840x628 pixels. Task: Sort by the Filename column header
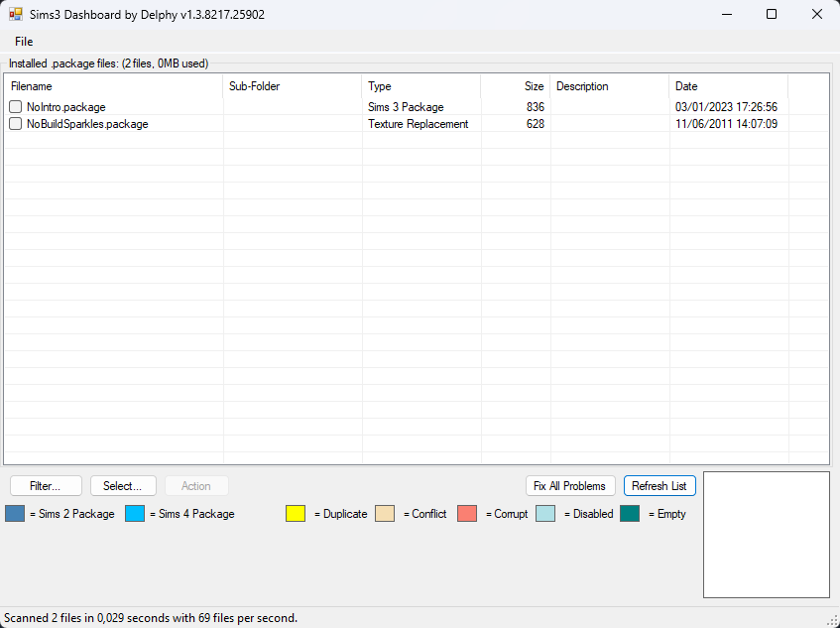tap(113, 86)
